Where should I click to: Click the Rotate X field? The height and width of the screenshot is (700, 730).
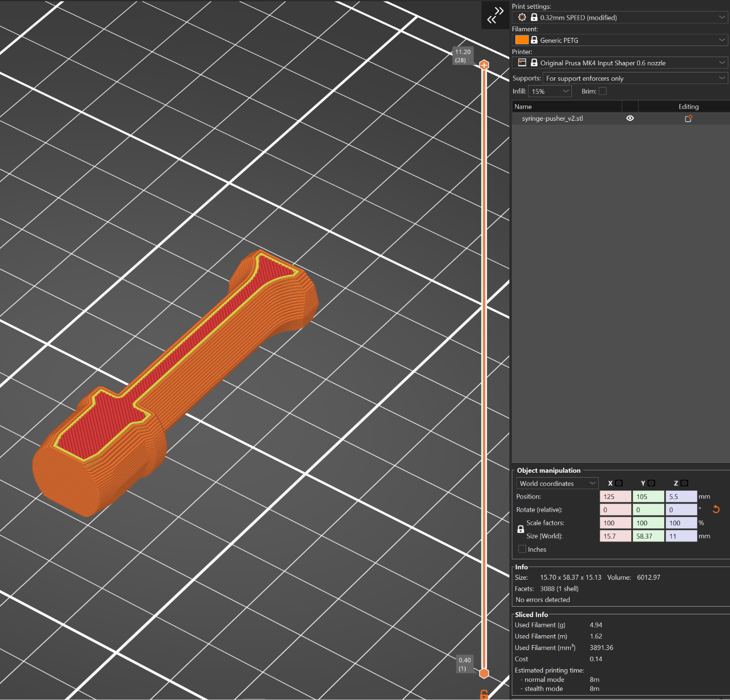tap(615, 509)
